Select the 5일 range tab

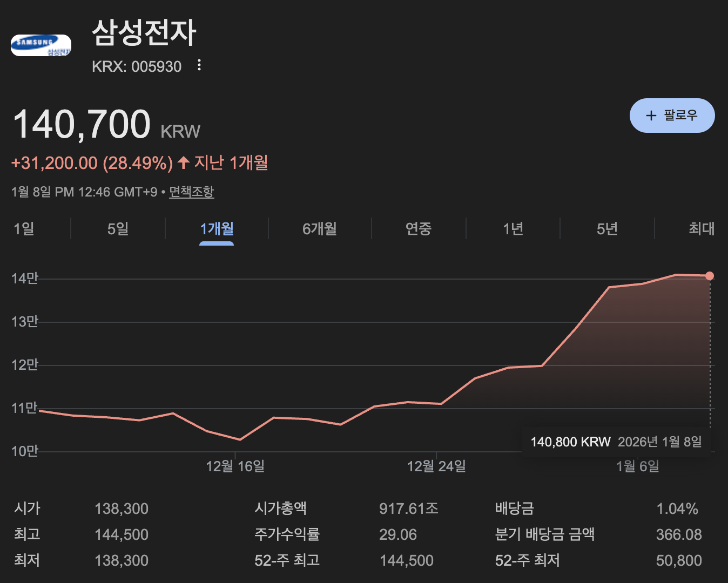118,229
